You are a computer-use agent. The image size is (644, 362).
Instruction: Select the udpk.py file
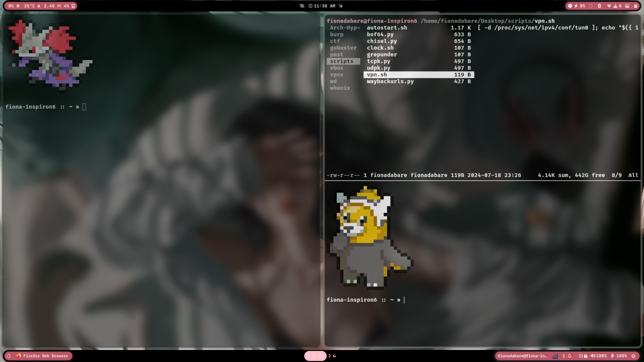pyautogui.click(x=419, y=68)
